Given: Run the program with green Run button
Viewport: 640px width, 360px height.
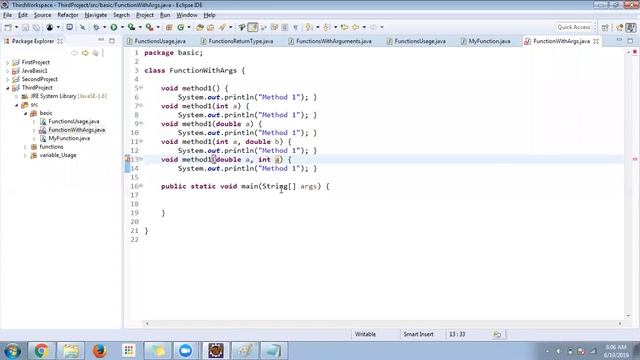Looking at the screenshot, I should coord(114,27).
